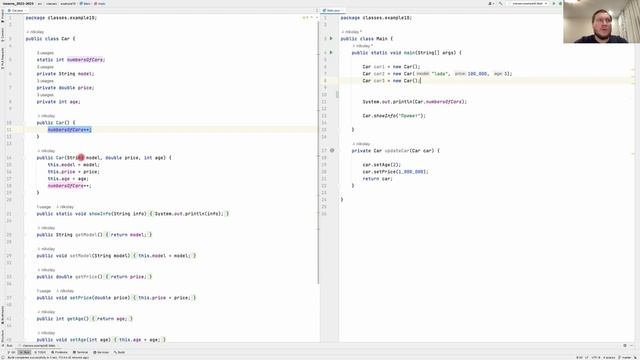This screenshot has height=360, width=640.
Task: Click the gutter icon beside updateCar method
Action: click(332, 150)
